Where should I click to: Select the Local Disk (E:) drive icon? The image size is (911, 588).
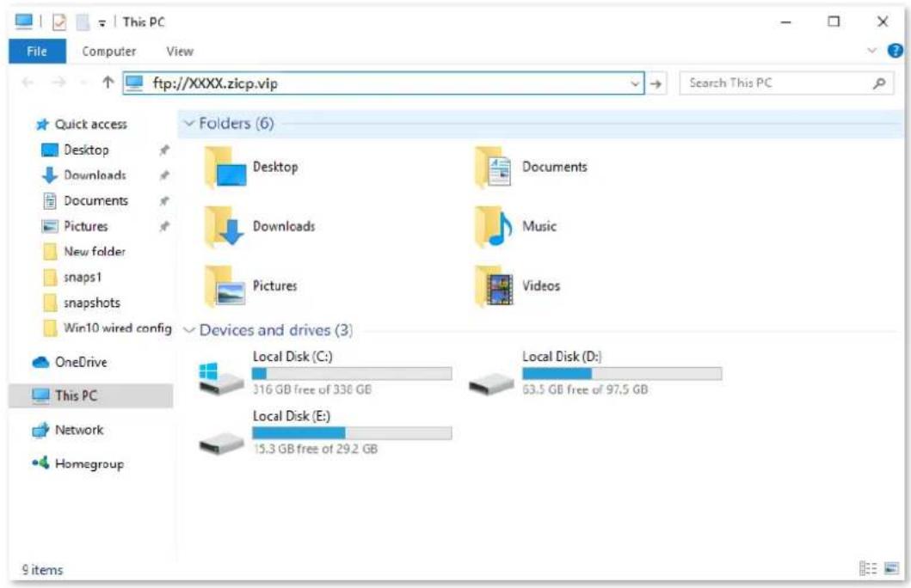(x=221, y=443)
